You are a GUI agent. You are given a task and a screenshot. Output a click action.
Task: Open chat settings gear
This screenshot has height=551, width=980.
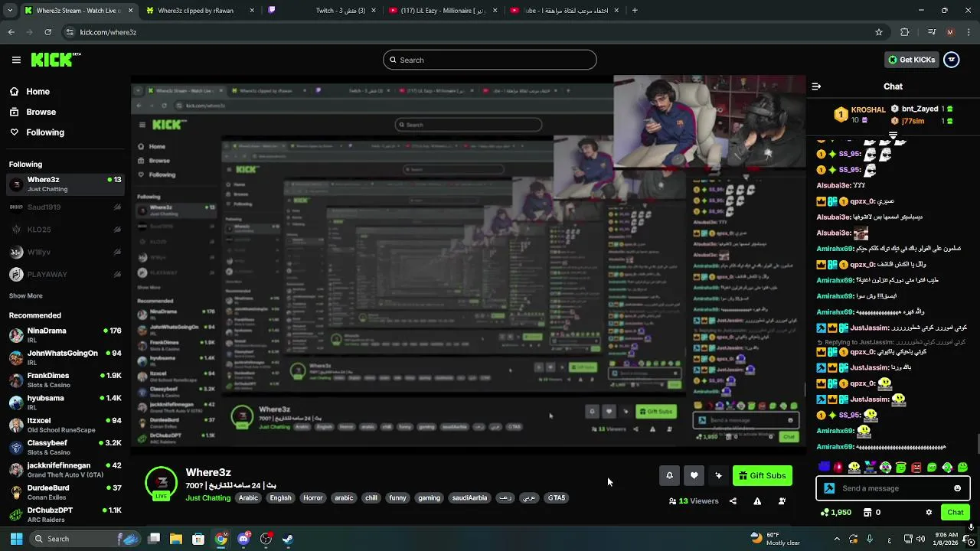(929, 513)
